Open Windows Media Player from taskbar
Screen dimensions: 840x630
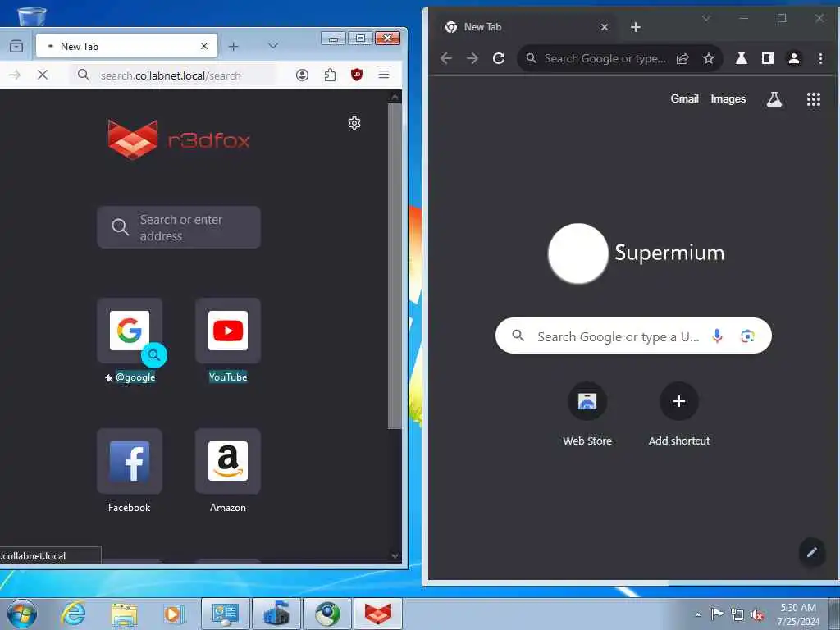coord(174,614)
